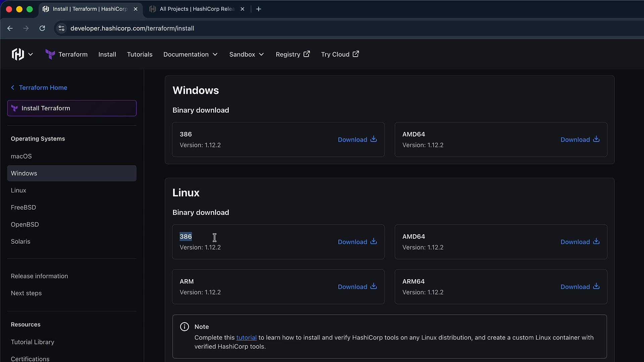The image size is (644, 362).
Task: Expand the HashiCorp products chevron next to the logo
Action: click(x=31, y=54)
